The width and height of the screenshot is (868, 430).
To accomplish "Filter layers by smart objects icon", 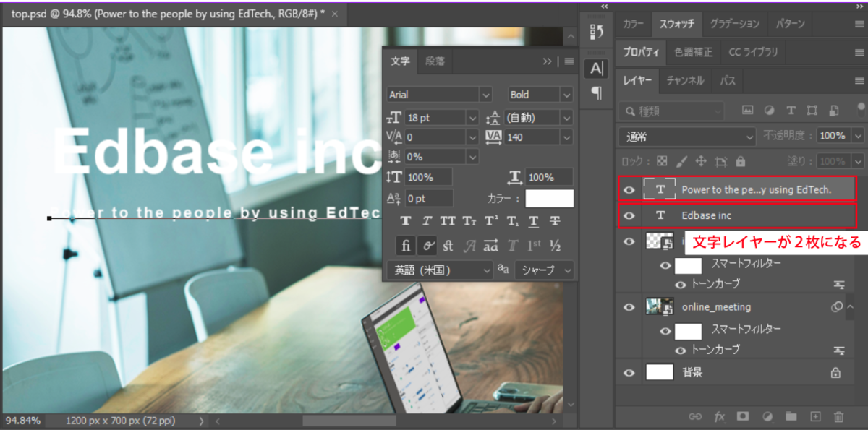I will pyautogui.click(x=834, y=111).
